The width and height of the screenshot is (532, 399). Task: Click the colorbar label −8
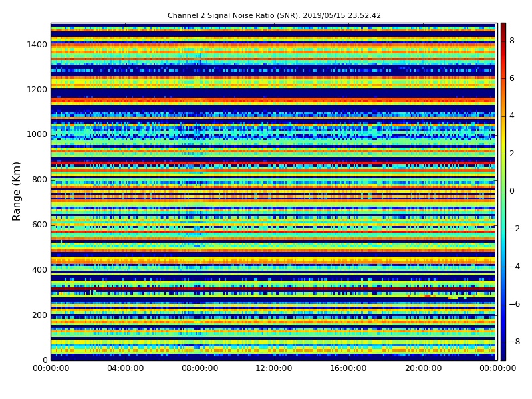[x=515, y=342]
